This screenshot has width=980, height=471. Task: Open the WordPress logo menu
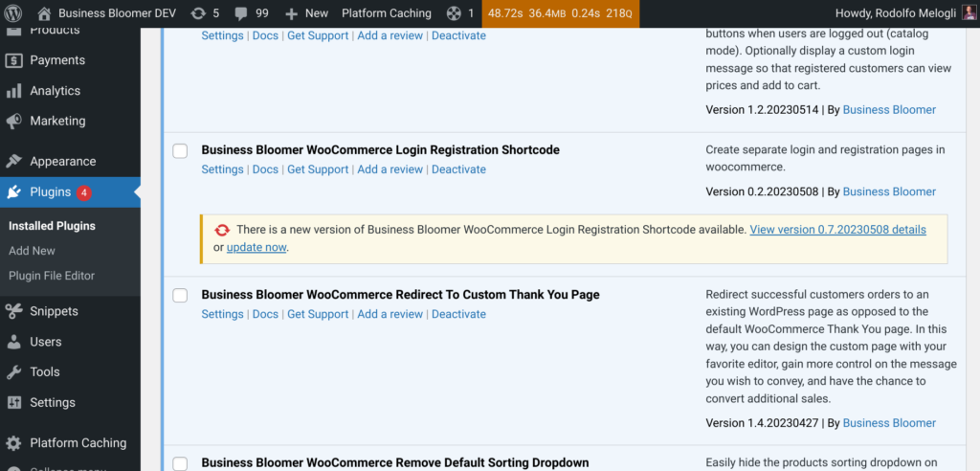13,13
